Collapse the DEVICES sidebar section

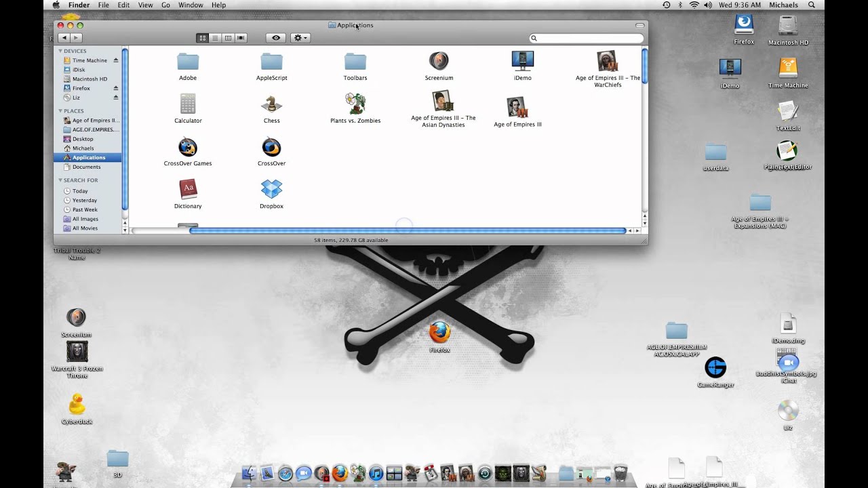click(x=60, y=51)
